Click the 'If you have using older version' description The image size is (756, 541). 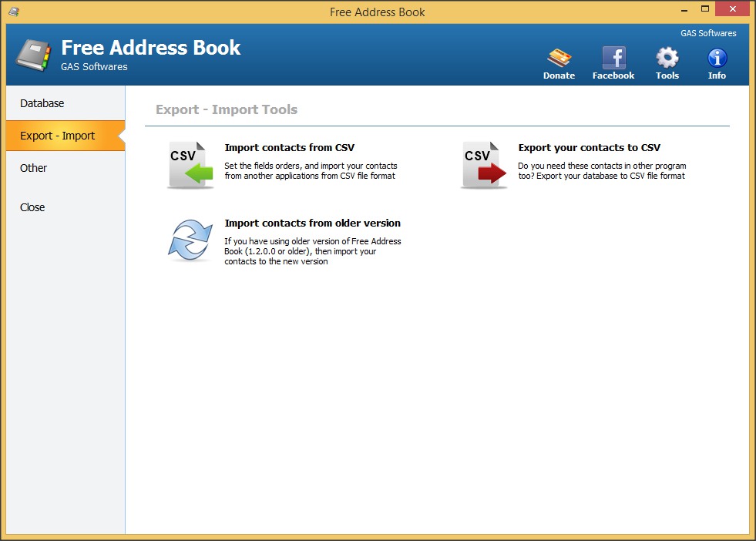click(x=312, y=251)
